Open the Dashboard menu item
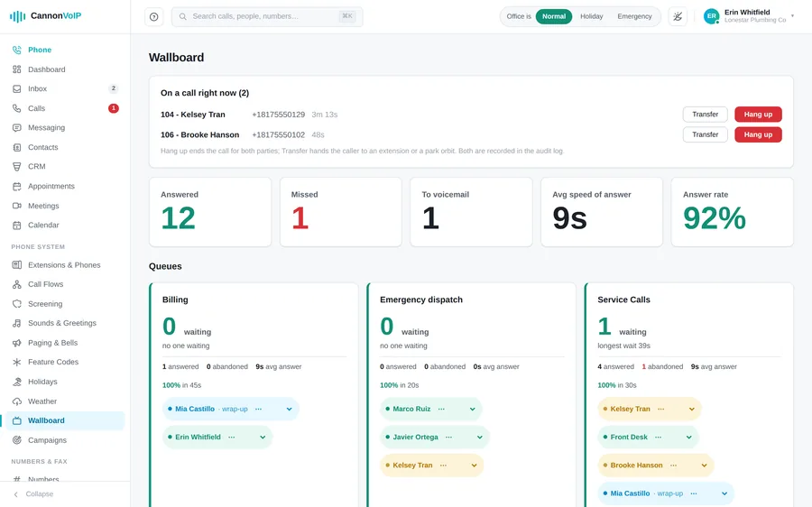812x507 pixels. tap(65, 69)
